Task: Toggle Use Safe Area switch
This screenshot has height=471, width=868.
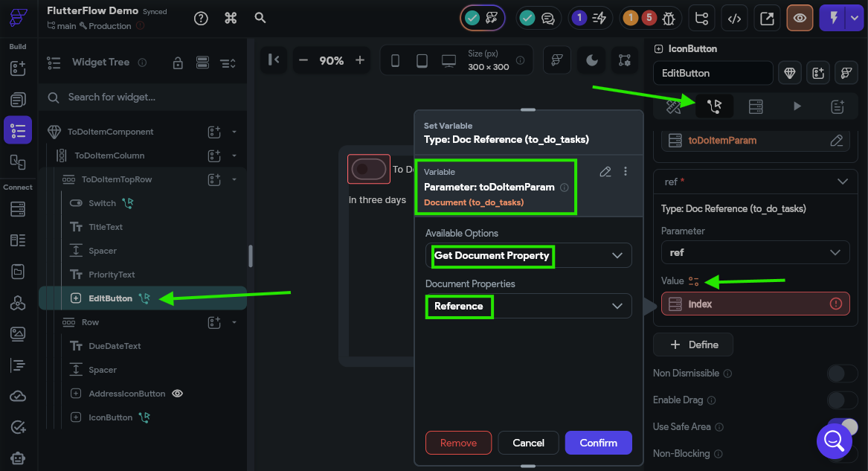Action: (x=843, y=426)
